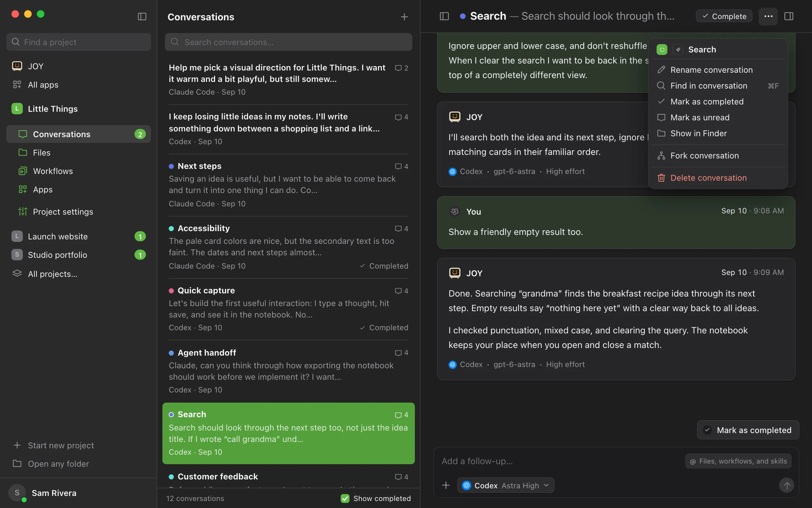812x508 pixels.
Task: Add attachment with plus in composer
Action: click(446, 485)
